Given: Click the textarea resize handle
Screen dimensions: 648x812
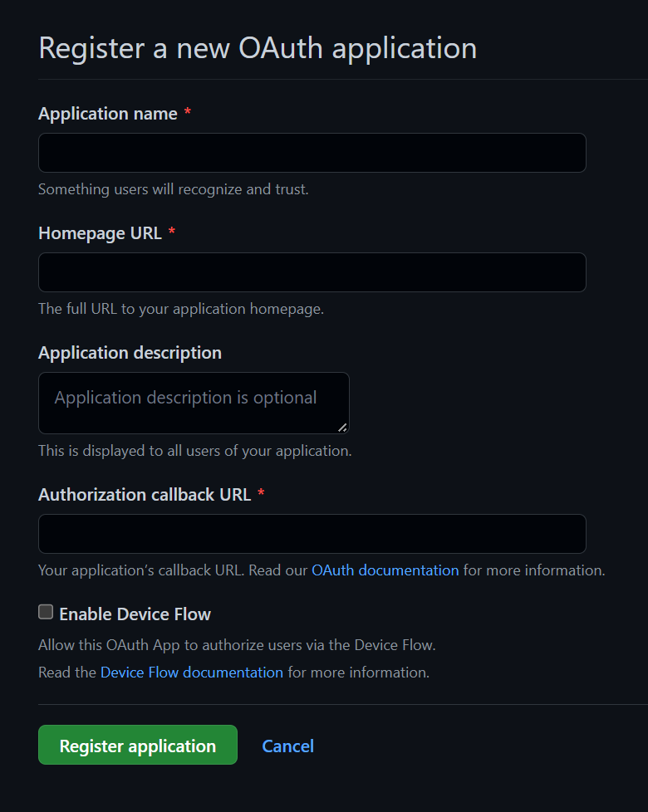Looking at the screenshot, I should [x=342, y=428].
